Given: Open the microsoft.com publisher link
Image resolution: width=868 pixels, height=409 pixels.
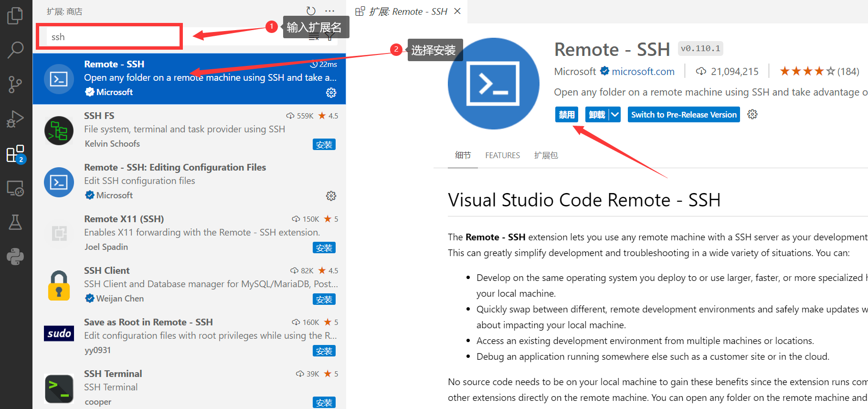Looking at the screenshot, I should tap(643, 72).
